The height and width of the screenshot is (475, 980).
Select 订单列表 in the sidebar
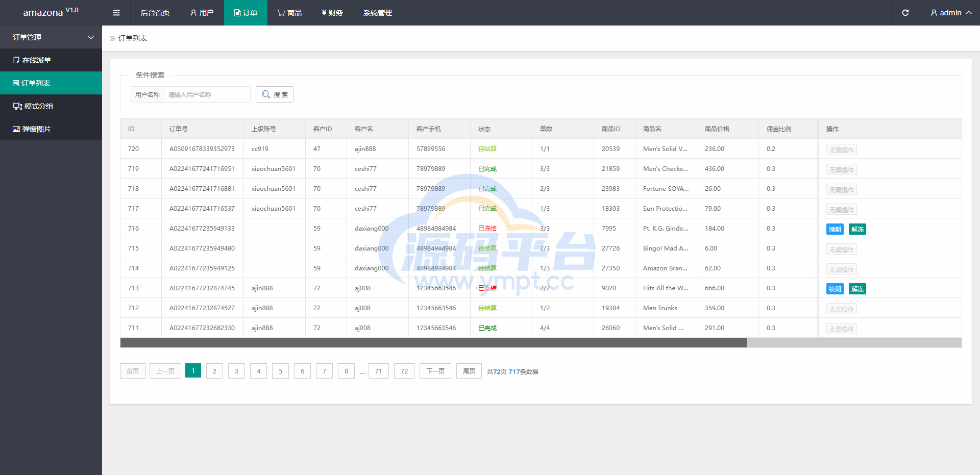point(51,83)
